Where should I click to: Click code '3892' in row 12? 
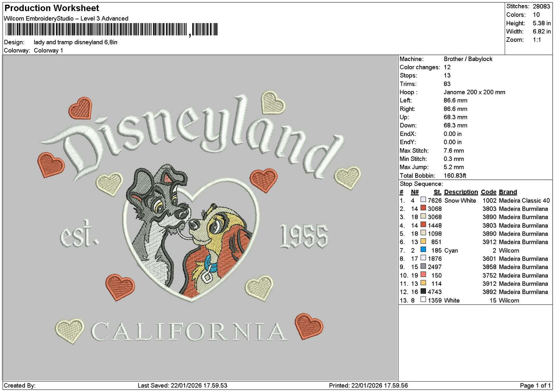pos(489,292)
